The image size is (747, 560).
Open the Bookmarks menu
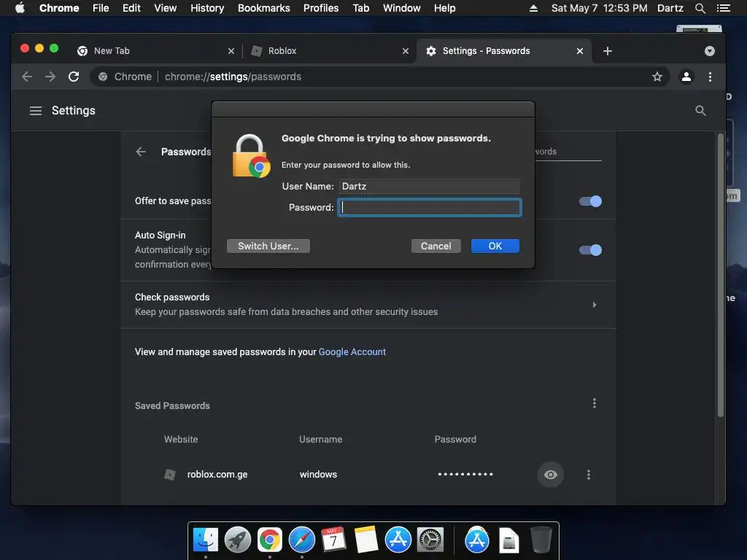pyautogui.click(x=264, y=8)
